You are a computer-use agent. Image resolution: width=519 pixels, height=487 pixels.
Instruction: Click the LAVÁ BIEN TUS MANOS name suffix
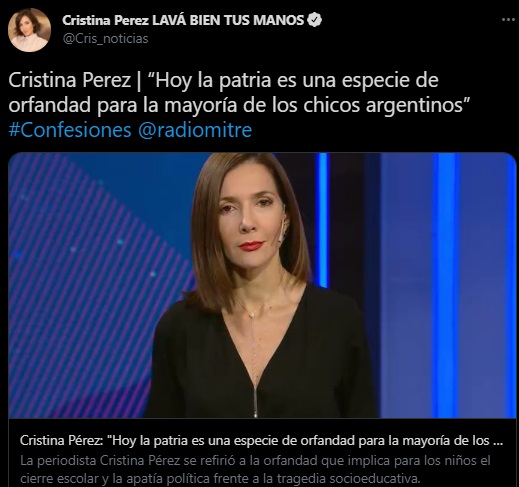click(x=228, y=20)
